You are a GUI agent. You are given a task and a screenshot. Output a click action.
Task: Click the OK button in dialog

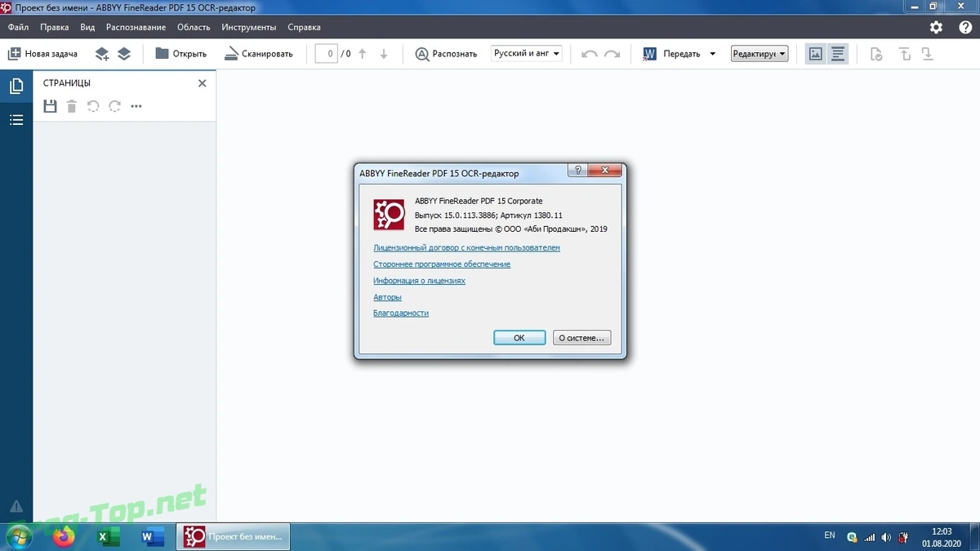519,338
